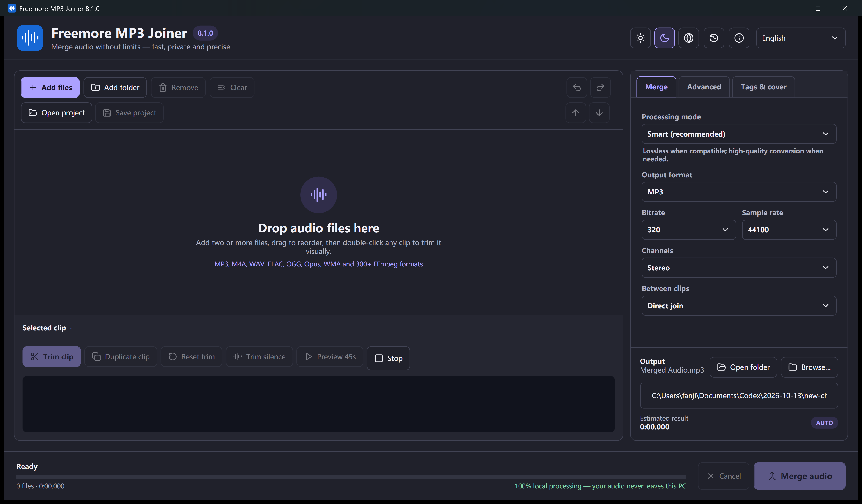The height and width of the screenshot is (504, 862).
Task: Switch to the Advanced tab
Action: click(704, 87)
